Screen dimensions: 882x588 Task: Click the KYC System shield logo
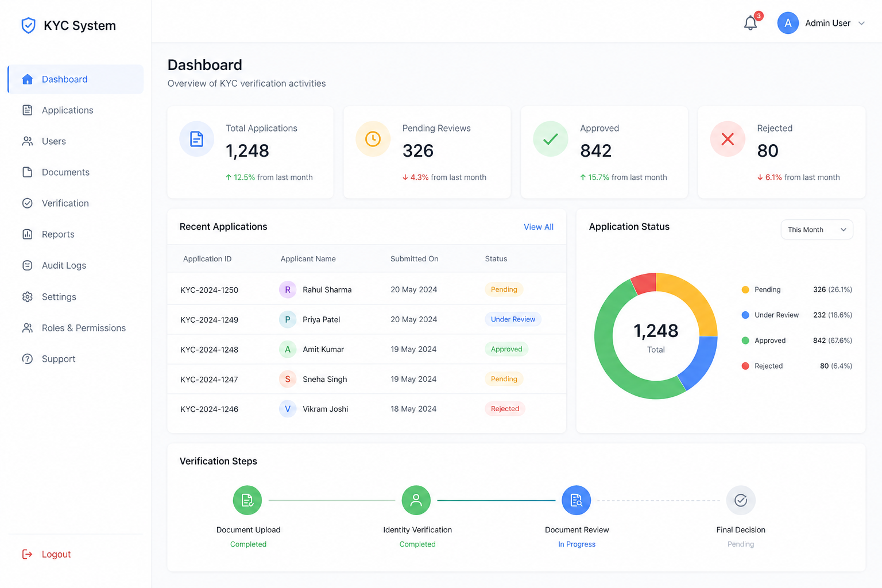pos(28,25)
